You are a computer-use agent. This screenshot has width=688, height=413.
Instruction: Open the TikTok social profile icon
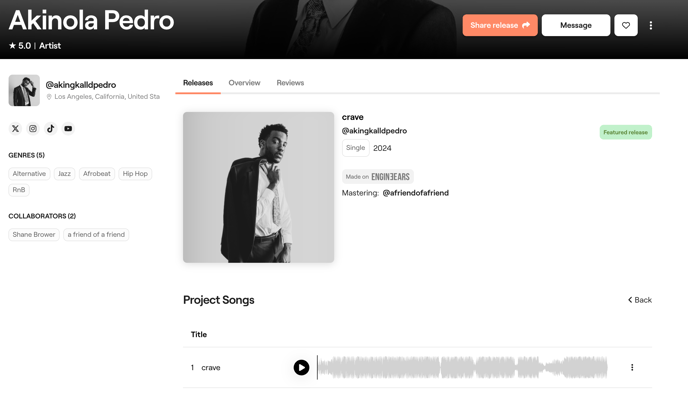[50, 129]
